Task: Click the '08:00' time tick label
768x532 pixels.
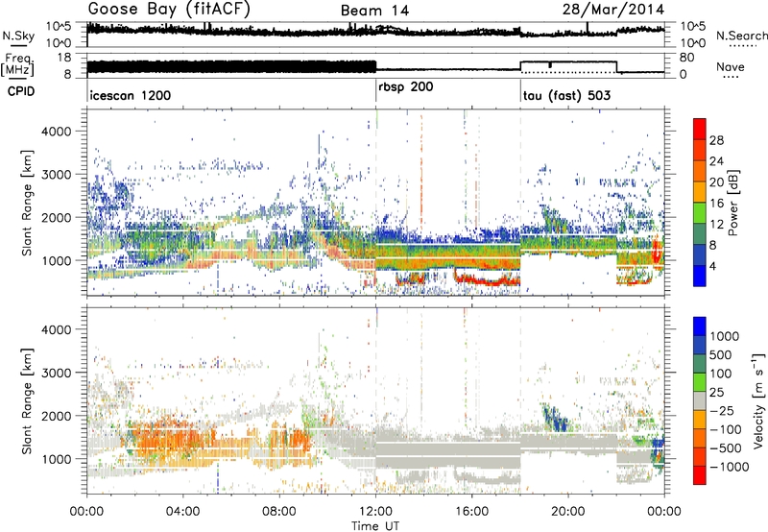Action: (279, 512)
